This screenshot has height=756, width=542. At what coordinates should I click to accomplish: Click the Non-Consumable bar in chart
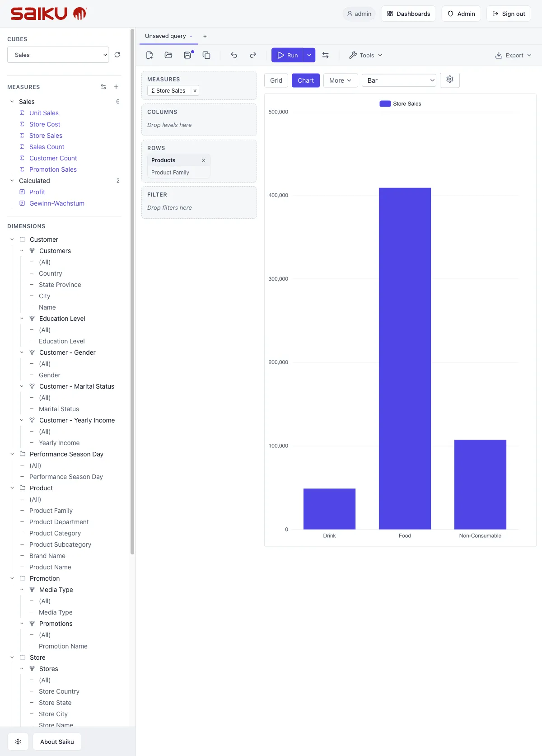(x=480, y=484)
